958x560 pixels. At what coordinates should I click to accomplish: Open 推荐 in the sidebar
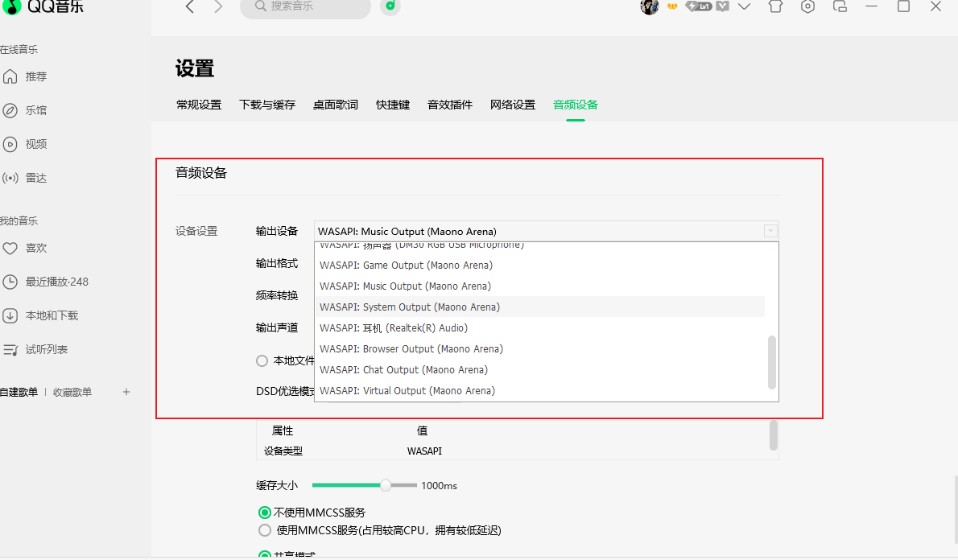[x=35, y=76]
